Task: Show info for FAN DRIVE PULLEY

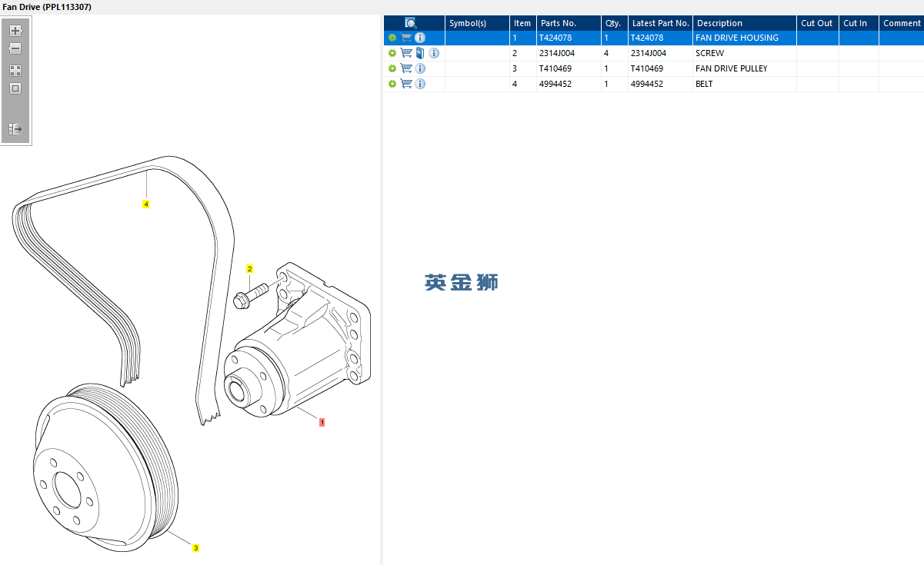Action: coord(420,68)
